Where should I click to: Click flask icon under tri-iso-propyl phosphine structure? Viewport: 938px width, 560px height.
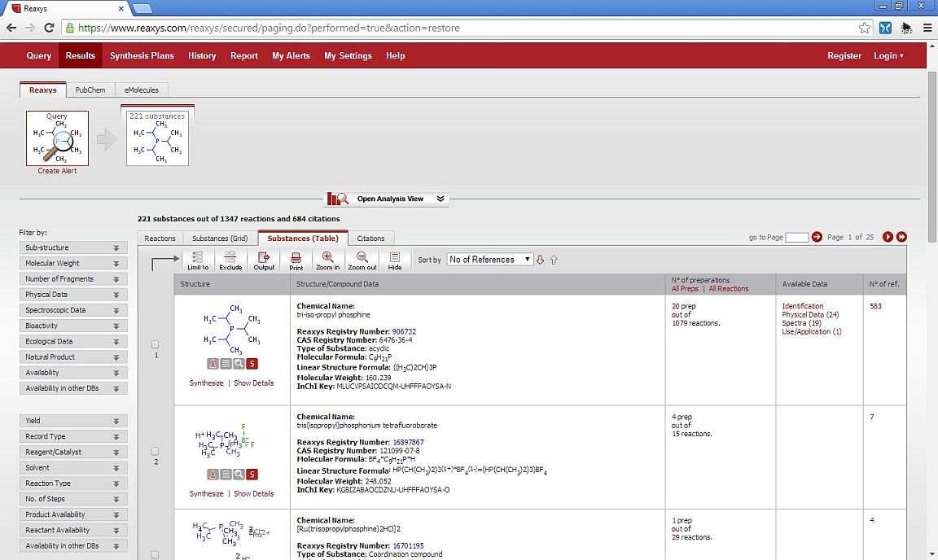(x=213, y=363)
